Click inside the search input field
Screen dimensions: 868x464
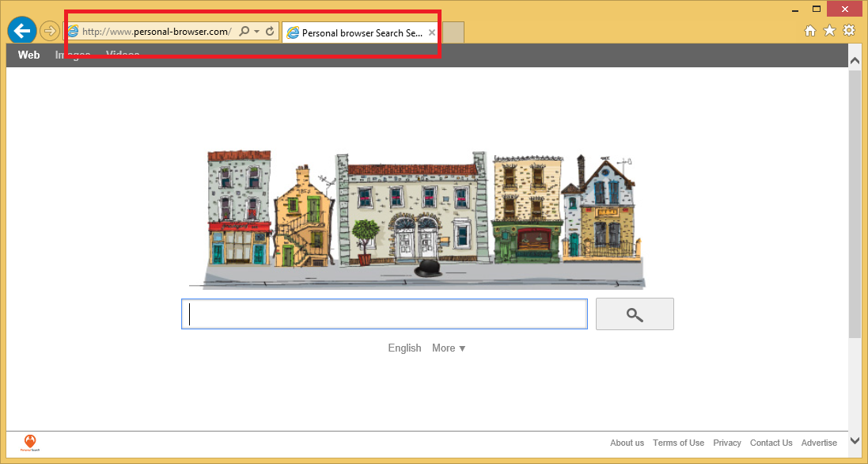point(385,314)
